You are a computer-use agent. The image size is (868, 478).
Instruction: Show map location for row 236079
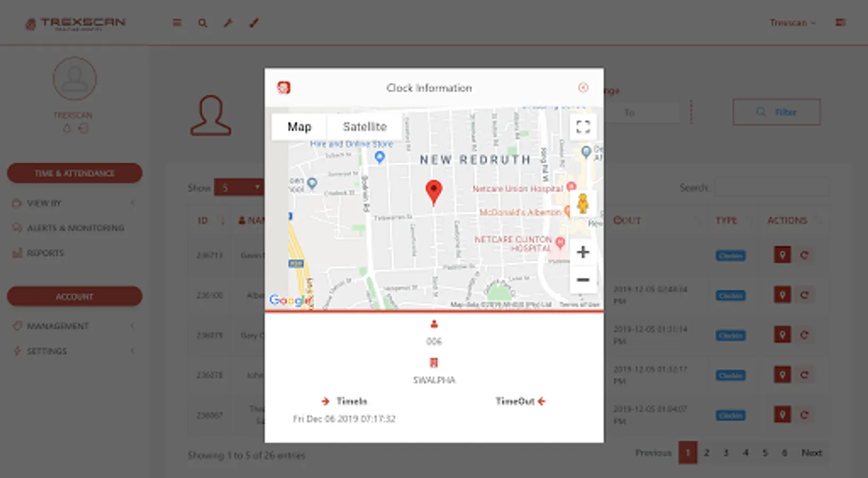coord(782,335)
